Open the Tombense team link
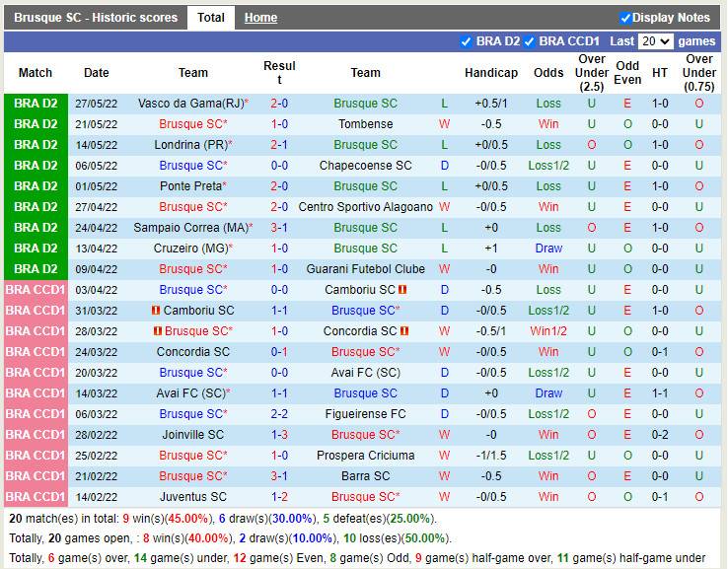This screenshot has height=569, width=728. pos(365,124)
